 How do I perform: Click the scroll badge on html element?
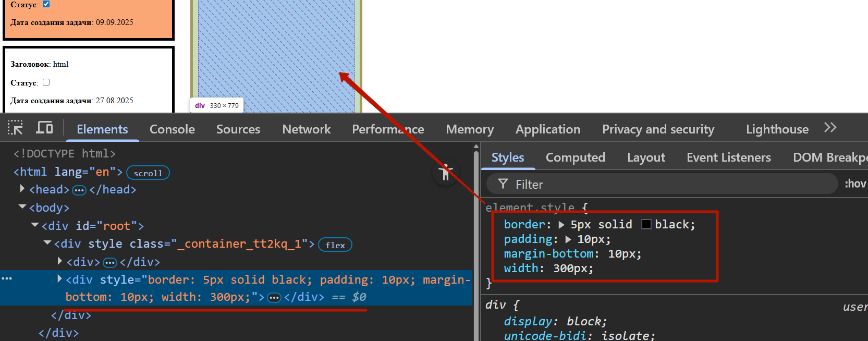pyautogui.click(x=148, y=173)
